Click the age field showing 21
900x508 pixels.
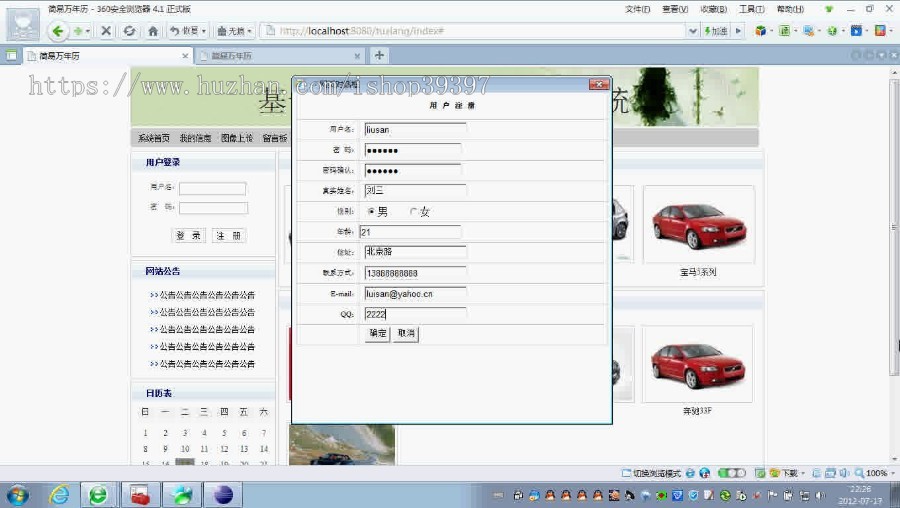[x=410, y=232]
